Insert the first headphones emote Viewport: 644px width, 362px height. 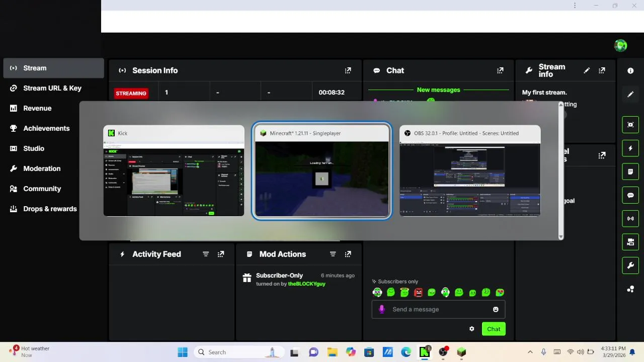click(x=377, y=292)
